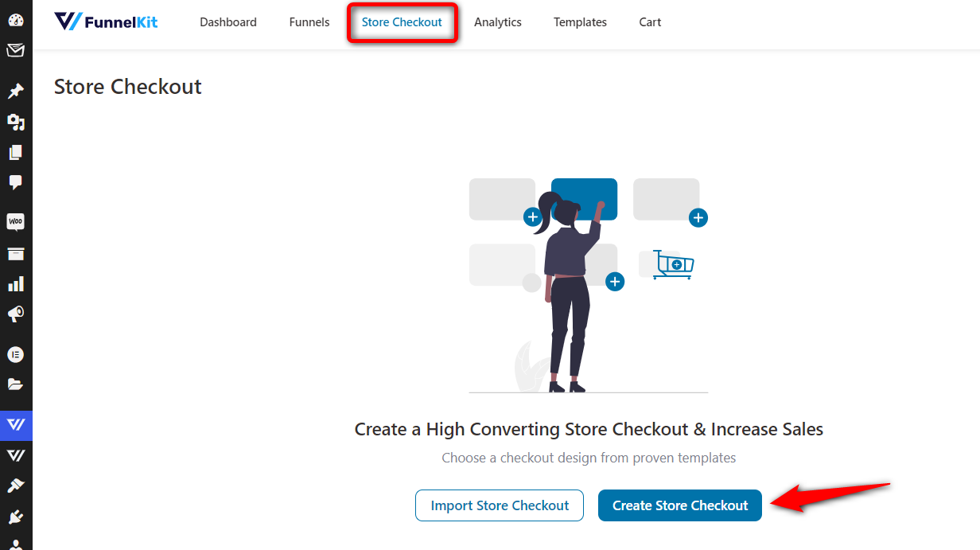Open Products archive box icon
Image resolution: width=980 pixels, height=550 pixels.
click(x=16, y=254)
